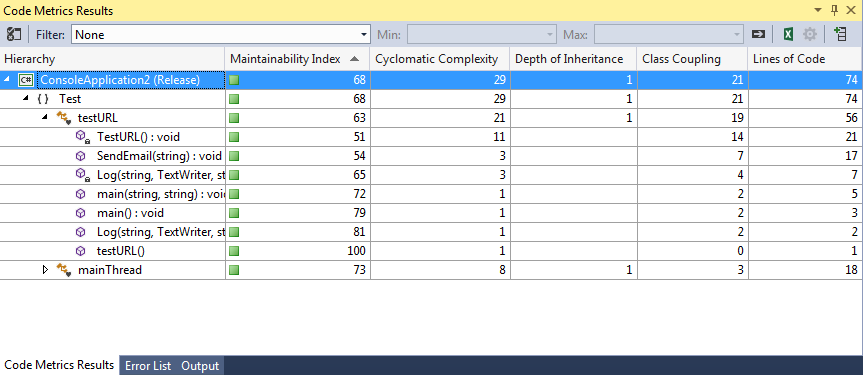Sort by the Hierarchy column header
The image size is (863, 375).
(112, 59)
